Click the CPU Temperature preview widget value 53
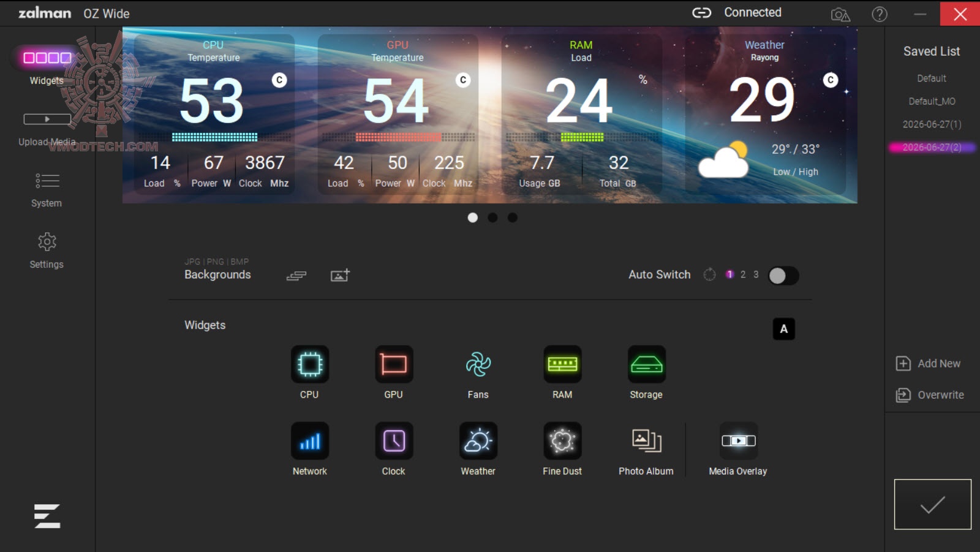The image size is (980, 552). click(x=212, y=101)
